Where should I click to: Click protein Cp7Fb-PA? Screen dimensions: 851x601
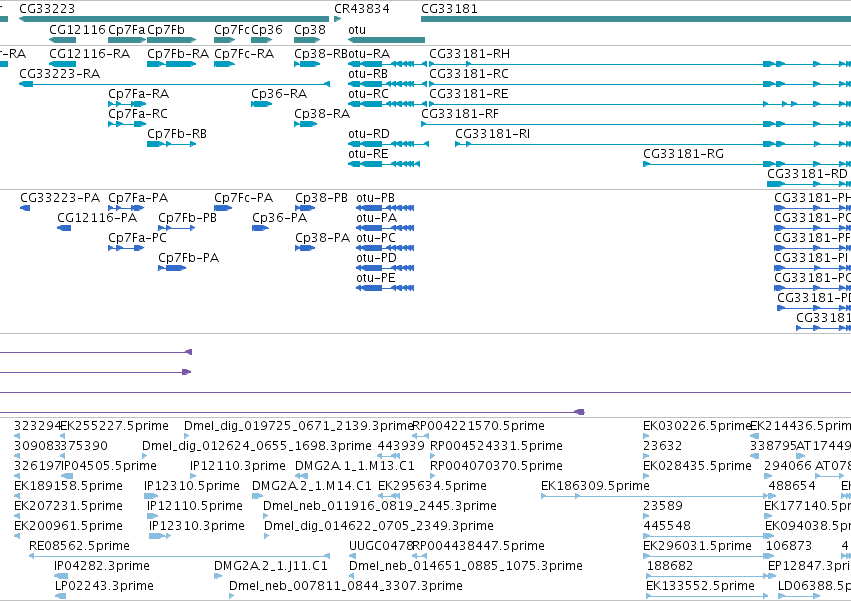tap(172, 268)
